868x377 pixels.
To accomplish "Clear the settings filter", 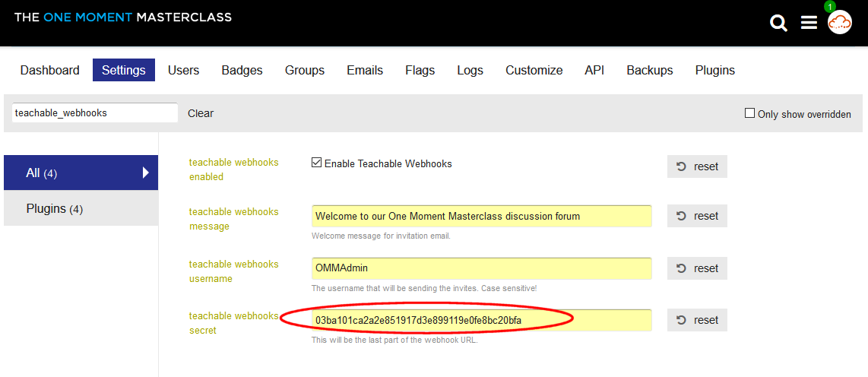I will tap(201, 113).
